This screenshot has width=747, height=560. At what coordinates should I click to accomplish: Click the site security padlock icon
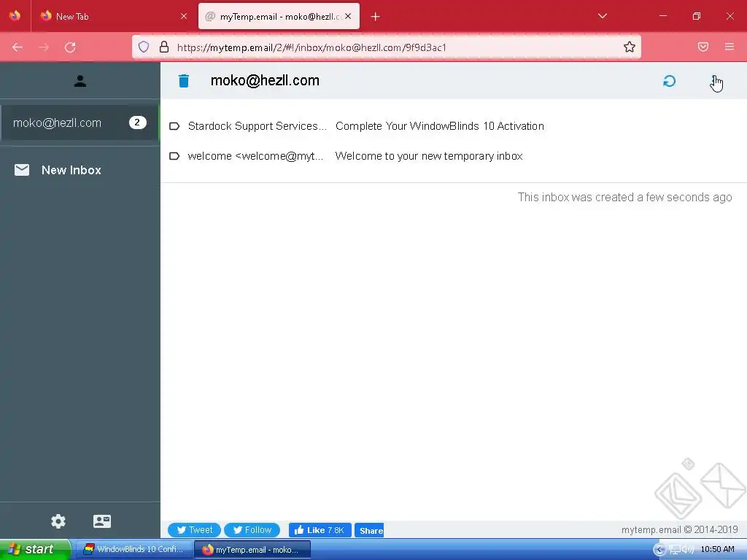[164, 47]
